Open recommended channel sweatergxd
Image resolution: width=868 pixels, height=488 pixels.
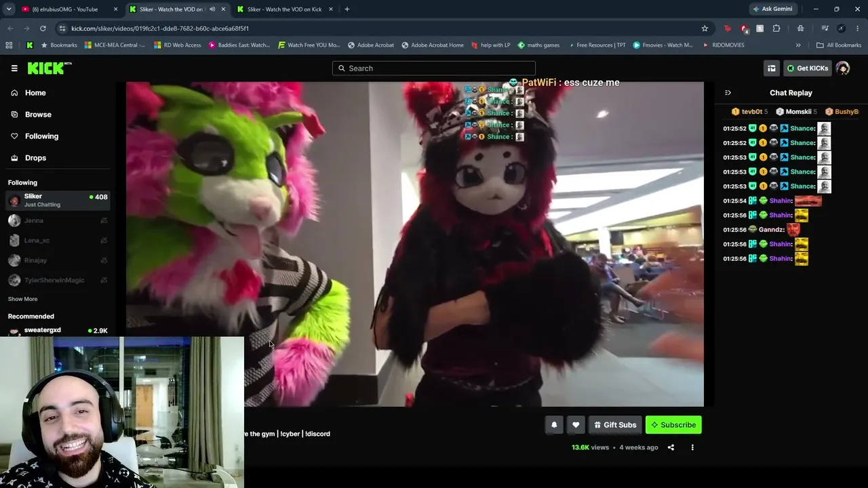(58, 331)
